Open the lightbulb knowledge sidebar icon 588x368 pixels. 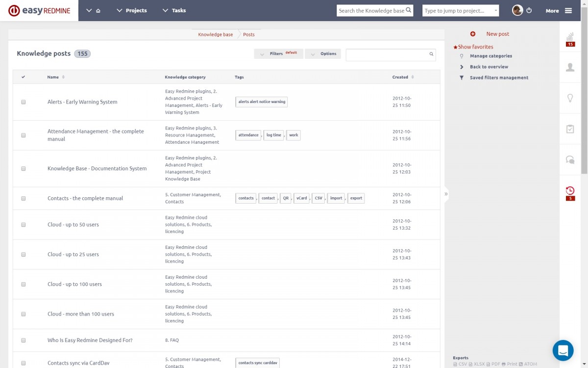tap(570, 98)
